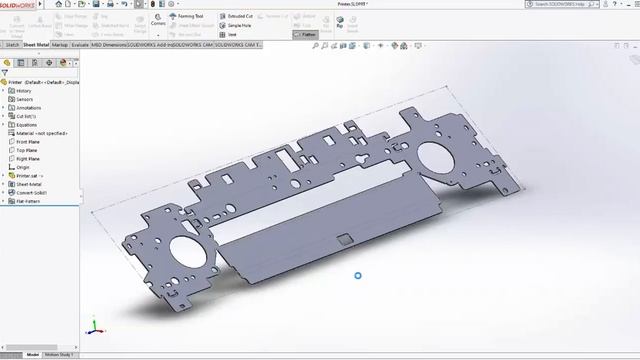Click the Previous View icon
The width and height of the screenshot is (640, 360).
[334, 46]
